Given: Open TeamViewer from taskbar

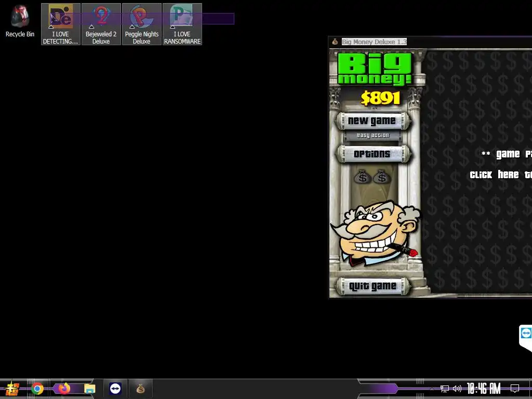Looking at the screenshot, I should click(115, 389).
